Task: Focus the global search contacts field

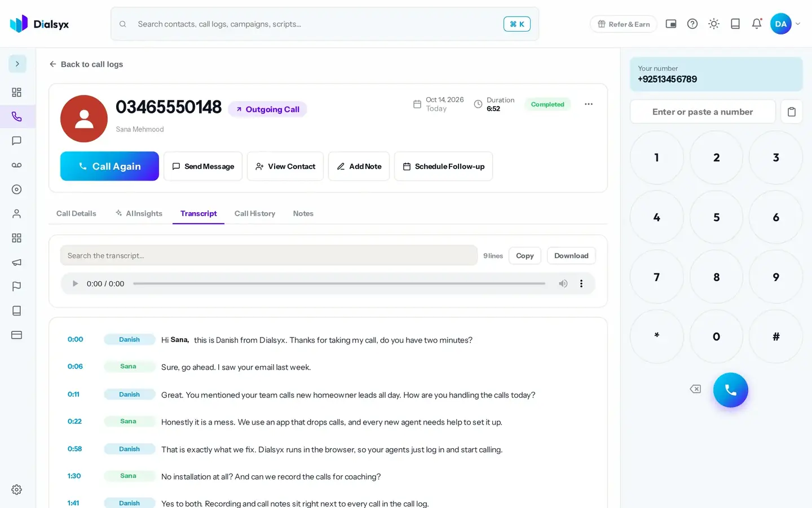Action: (x=325, y=24)
